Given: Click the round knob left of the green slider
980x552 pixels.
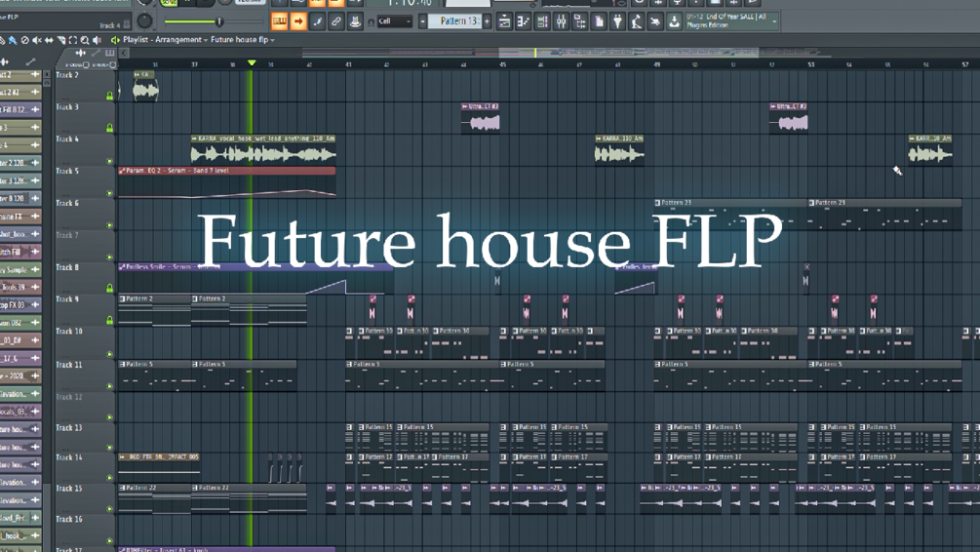Looking at the screenshot, I should tap(144, 21).
